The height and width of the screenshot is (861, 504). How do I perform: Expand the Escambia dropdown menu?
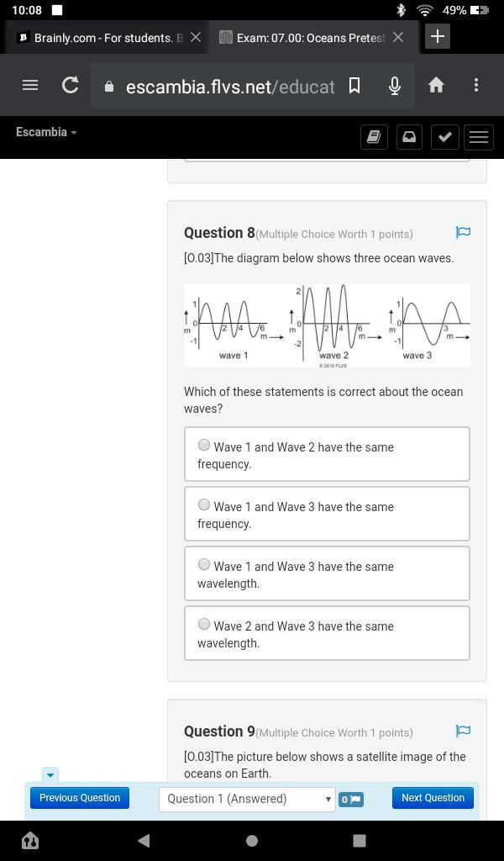click(x=46, y=132)
